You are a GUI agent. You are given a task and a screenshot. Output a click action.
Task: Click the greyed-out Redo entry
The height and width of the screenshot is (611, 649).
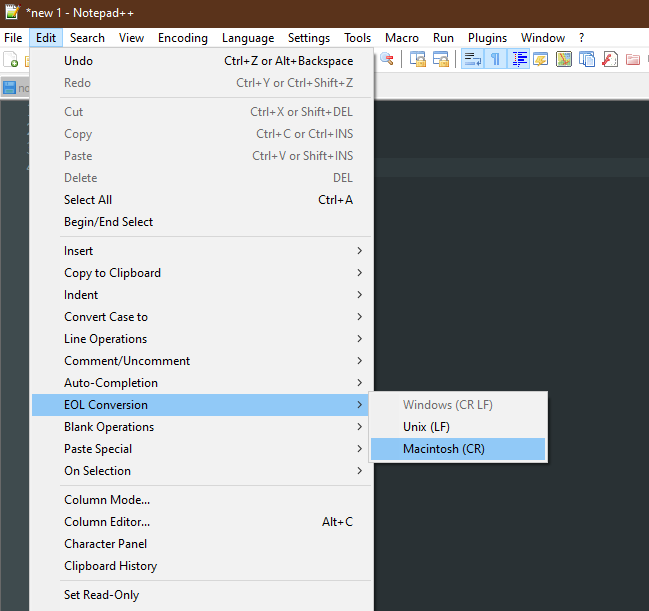[x=202, y=83]
